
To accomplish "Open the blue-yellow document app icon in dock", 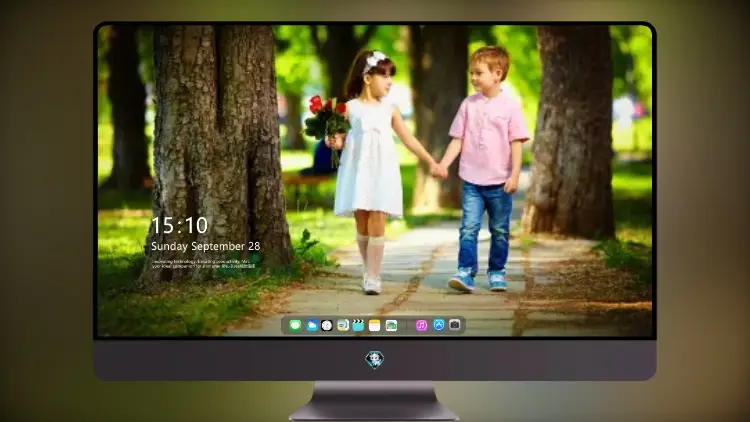I will [x=343, y=325].
